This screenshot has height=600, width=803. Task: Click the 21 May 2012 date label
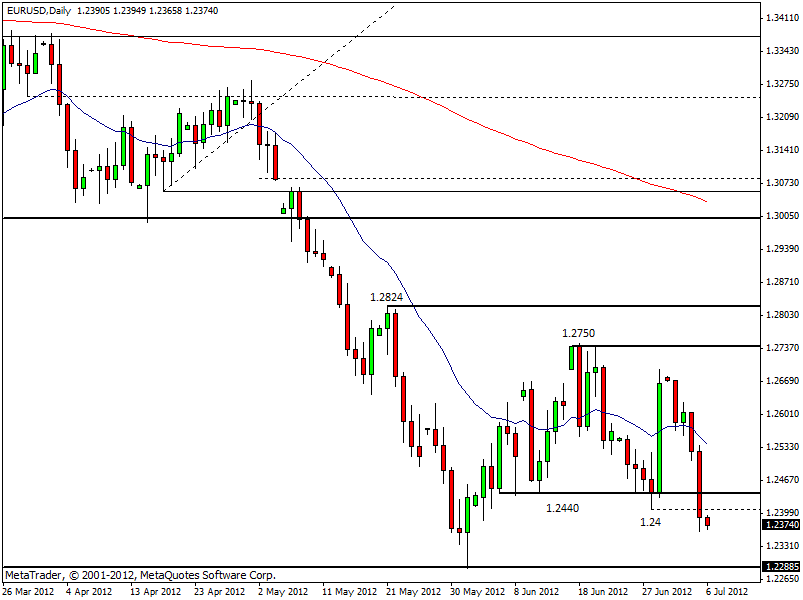click(x=411, y=591)
